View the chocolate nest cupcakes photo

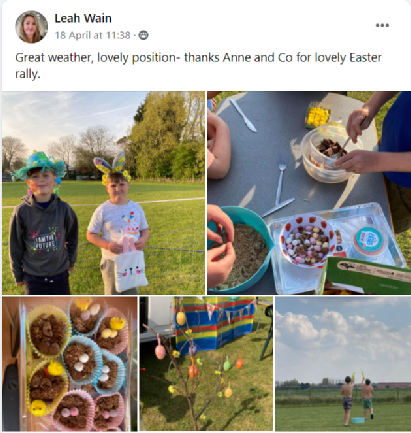70,364
